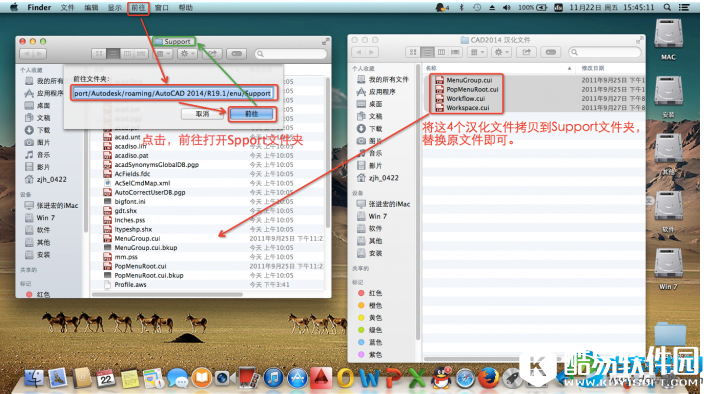The width and height of the screenshot is (704, 394).
Task: Open action gear dropdown in CAD2014 window
Action: [x=501, y=52]
